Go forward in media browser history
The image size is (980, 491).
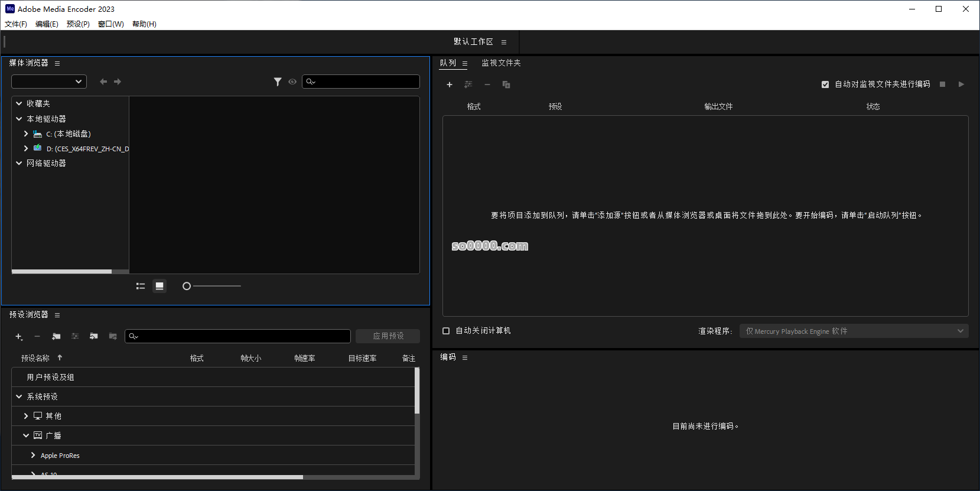point(118,82)
